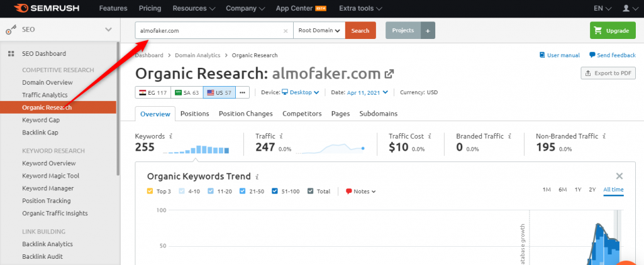This screenshot has height=265, width=644.
Task: Open the Company dropdown menu
Action: (245, 8)
